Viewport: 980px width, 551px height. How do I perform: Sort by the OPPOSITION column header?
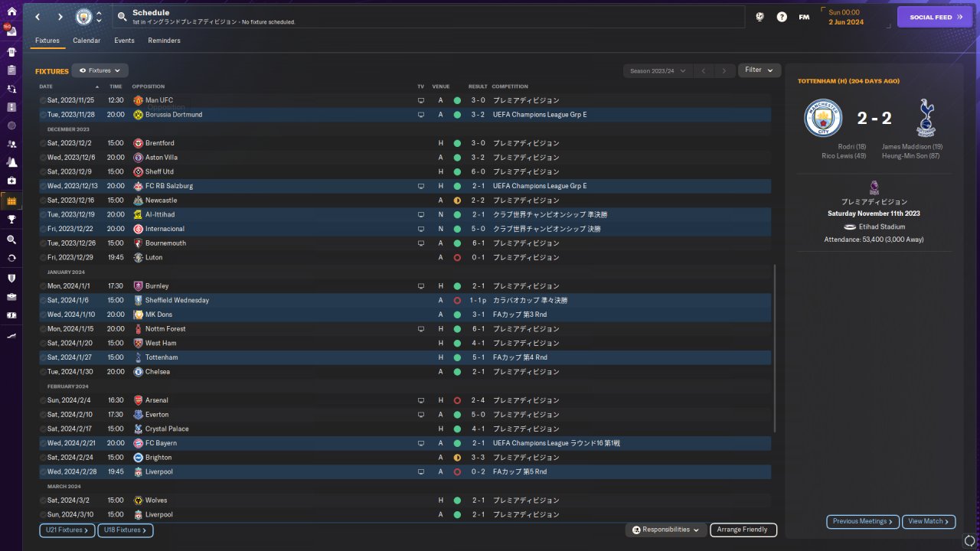click(x=148, y=86)
